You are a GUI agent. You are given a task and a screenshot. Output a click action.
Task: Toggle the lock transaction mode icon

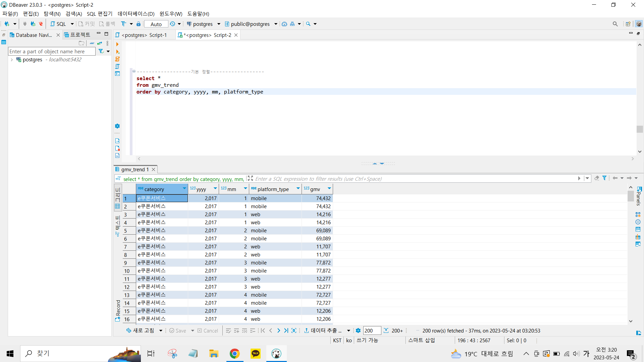pyautogui.click(x=139, y=24)
